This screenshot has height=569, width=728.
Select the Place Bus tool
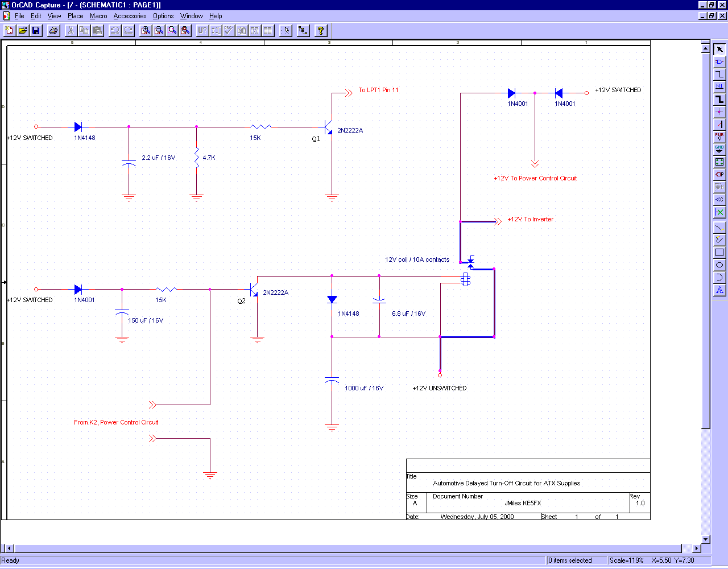click(719, 99)
